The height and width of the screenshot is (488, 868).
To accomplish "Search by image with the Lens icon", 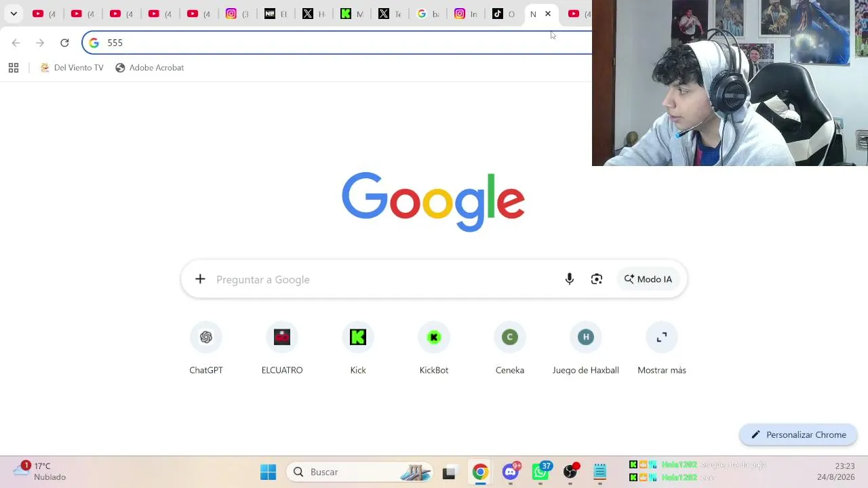I will point(597,279).
